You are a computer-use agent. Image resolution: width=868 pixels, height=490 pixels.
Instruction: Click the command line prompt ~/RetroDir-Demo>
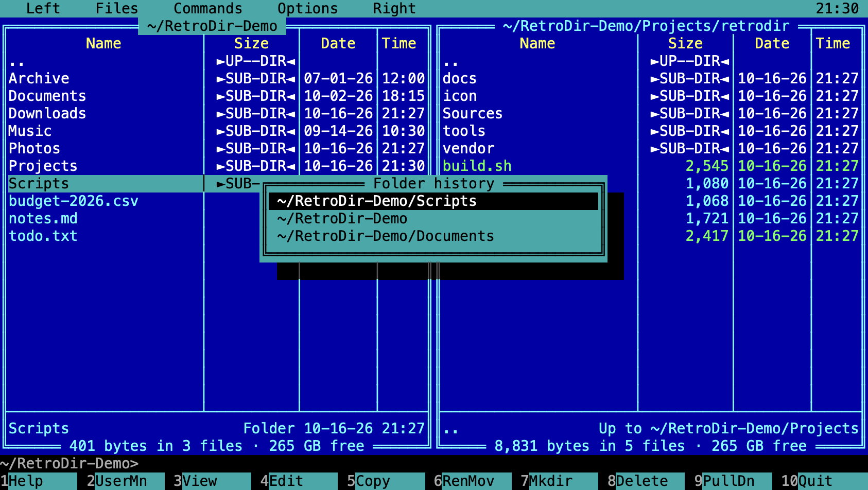(70, 464)
